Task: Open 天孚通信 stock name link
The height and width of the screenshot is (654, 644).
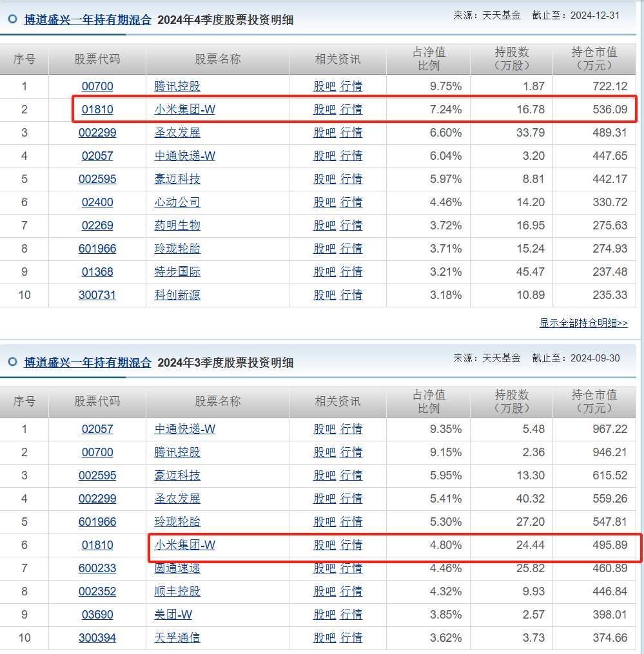Action: (177, 638)
